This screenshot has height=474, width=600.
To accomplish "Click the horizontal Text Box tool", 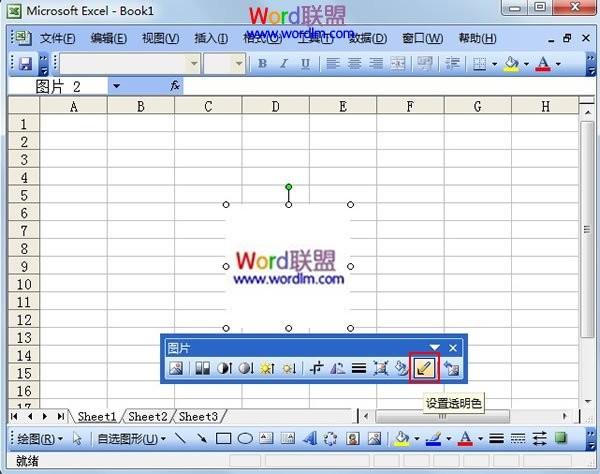I will [266, 438].
